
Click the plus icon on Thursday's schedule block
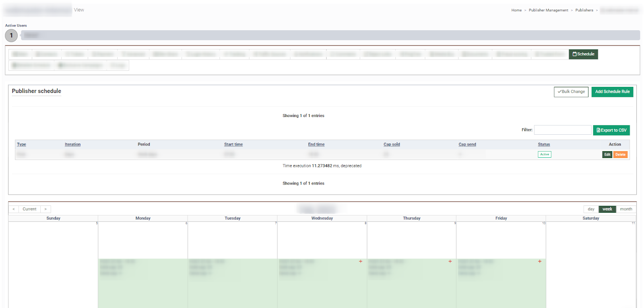pyautogui.click(x=450, y=261)
